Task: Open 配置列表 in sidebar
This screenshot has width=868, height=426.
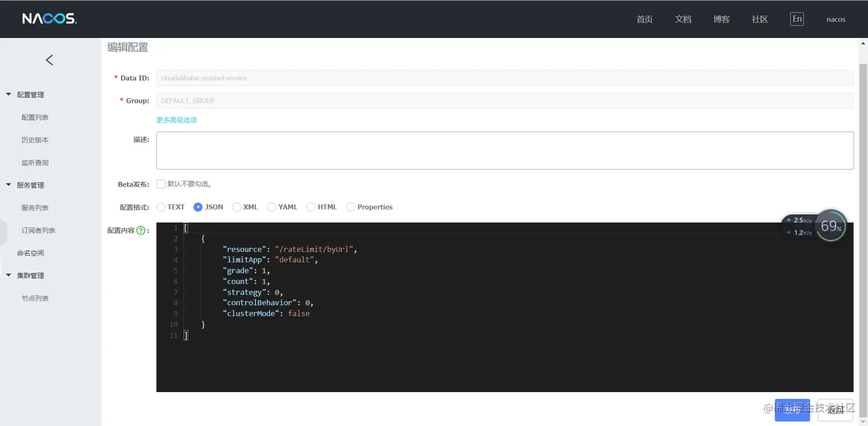Action: 35,117
